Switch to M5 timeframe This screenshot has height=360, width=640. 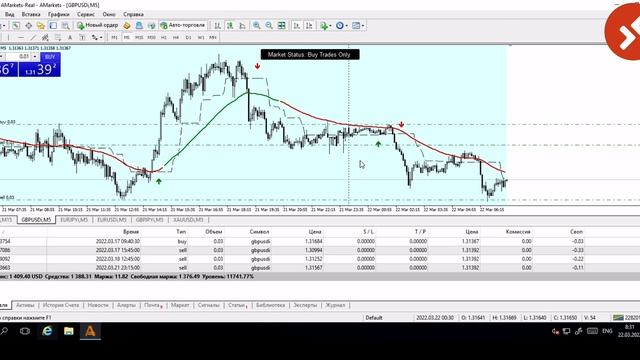(127, 38)
